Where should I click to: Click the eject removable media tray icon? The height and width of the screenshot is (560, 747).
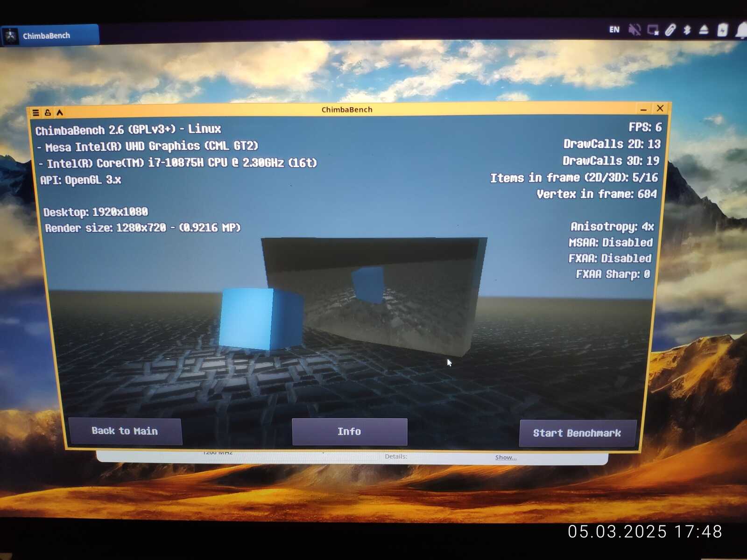[704, 30]
